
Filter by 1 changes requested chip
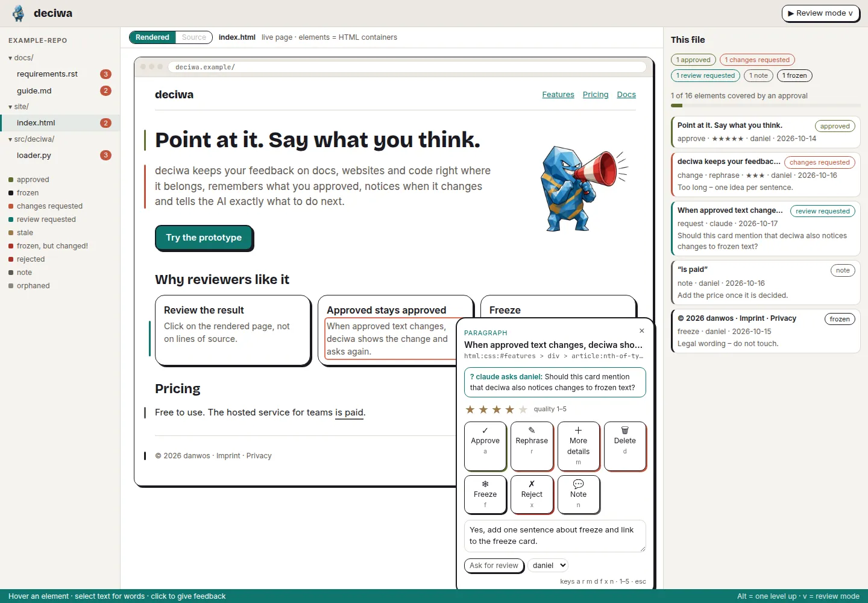757,60
